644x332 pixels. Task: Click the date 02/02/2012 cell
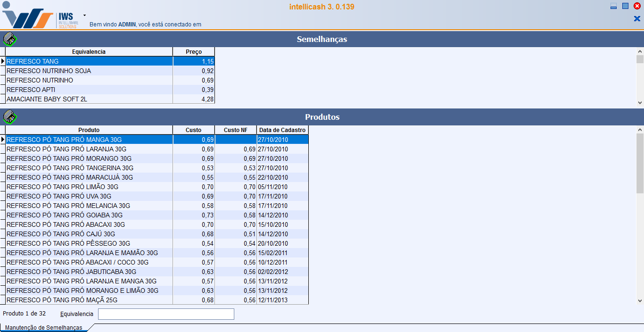[282, 272]
